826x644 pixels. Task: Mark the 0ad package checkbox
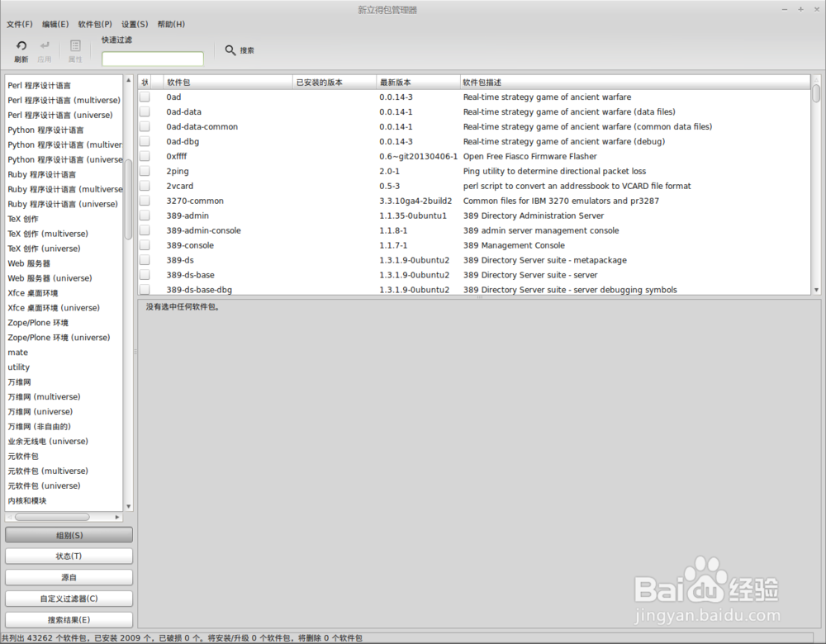coord(144,97)
